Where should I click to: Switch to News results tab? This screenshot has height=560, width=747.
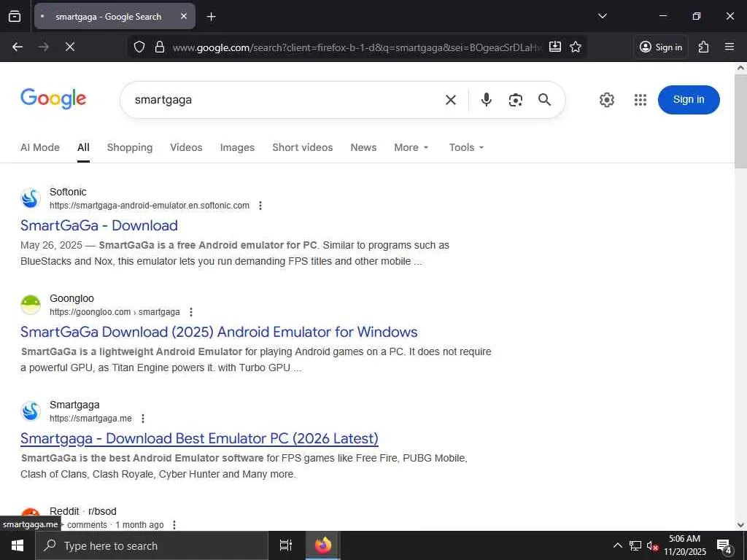click(363, 147)
